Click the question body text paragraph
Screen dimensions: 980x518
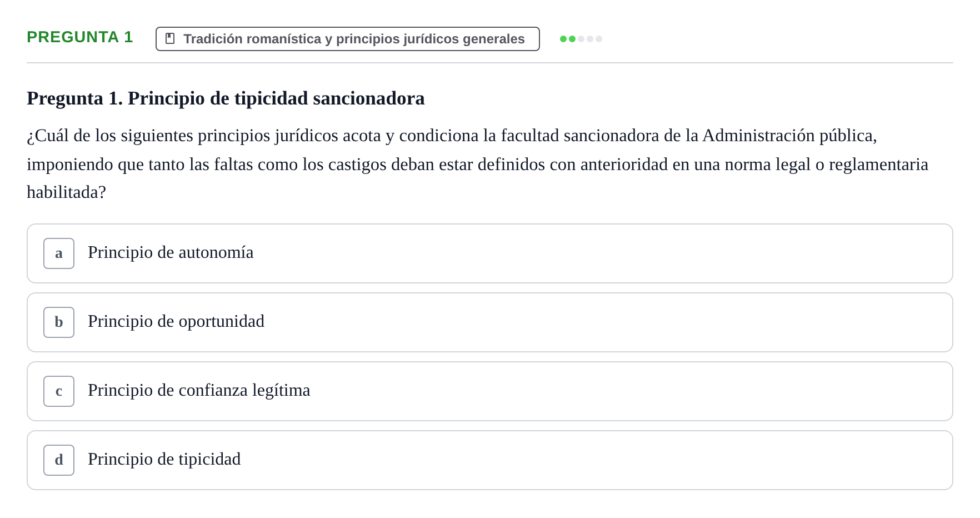tap(478, 164)
